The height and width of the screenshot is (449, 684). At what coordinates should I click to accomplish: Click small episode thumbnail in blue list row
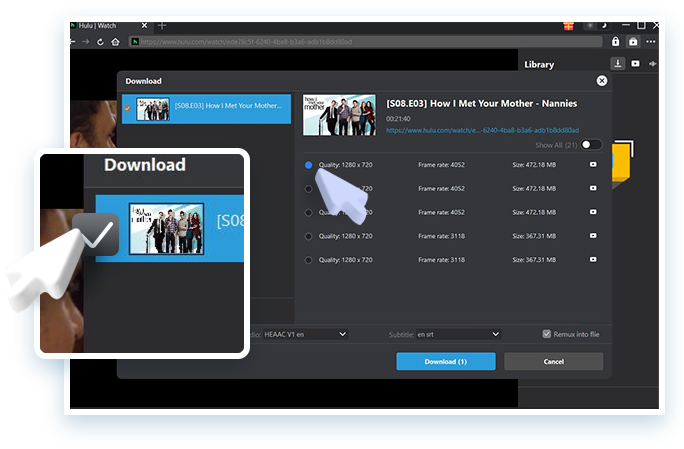[x=153, y=109]
